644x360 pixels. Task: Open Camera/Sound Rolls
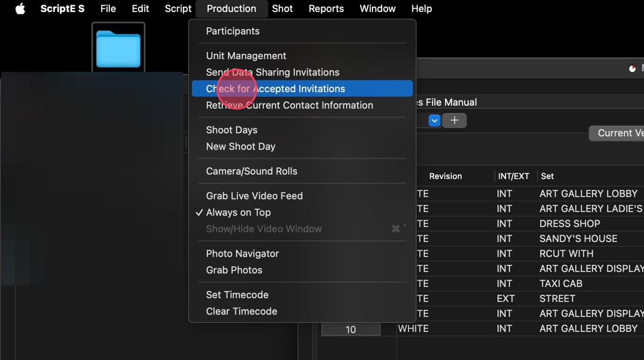[x=251, y=171]
